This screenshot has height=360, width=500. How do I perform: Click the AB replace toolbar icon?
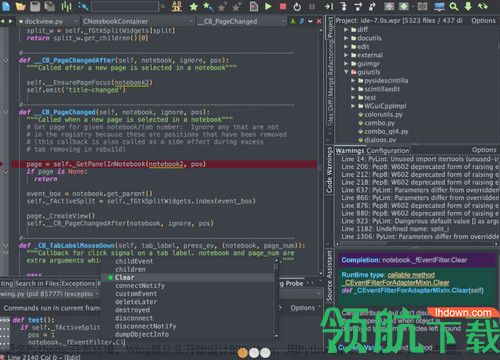click(x=177, y=6)
